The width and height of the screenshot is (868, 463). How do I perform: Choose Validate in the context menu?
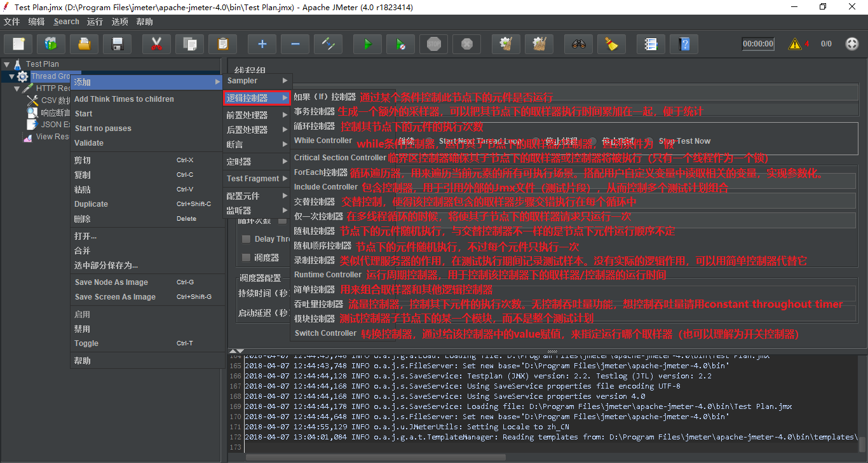point(146,143)
